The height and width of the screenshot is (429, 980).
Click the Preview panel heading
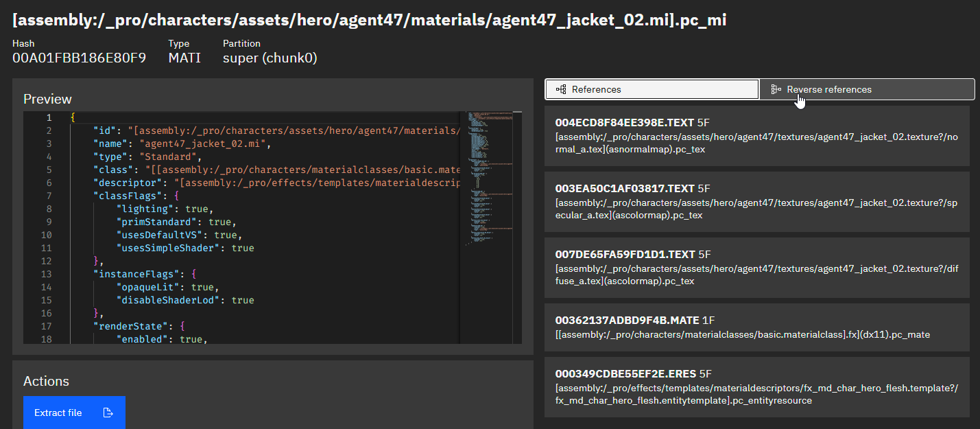(x=47, y=99)
